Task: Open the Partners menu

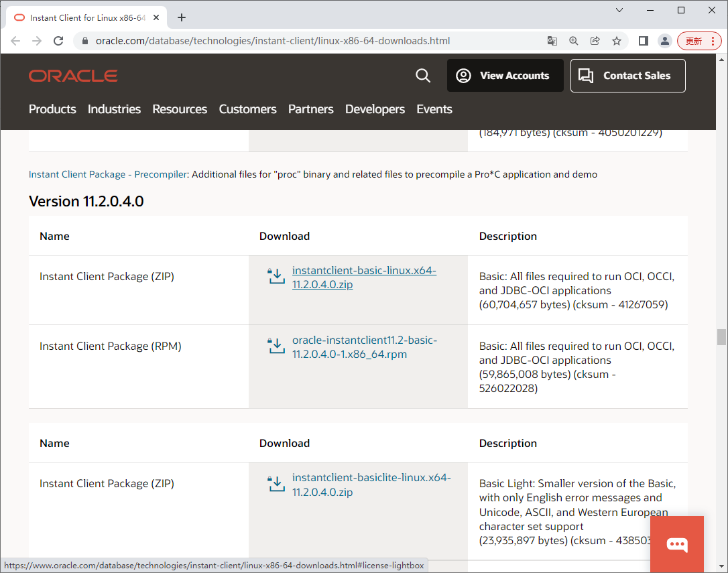Action: [310, 109]
